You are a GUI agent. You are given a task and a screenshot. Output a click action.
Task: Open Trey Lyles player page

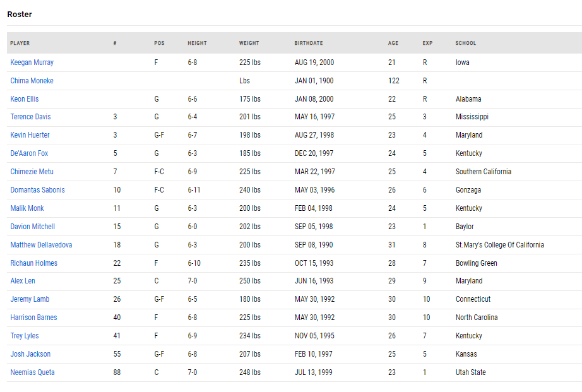(25, 336)
